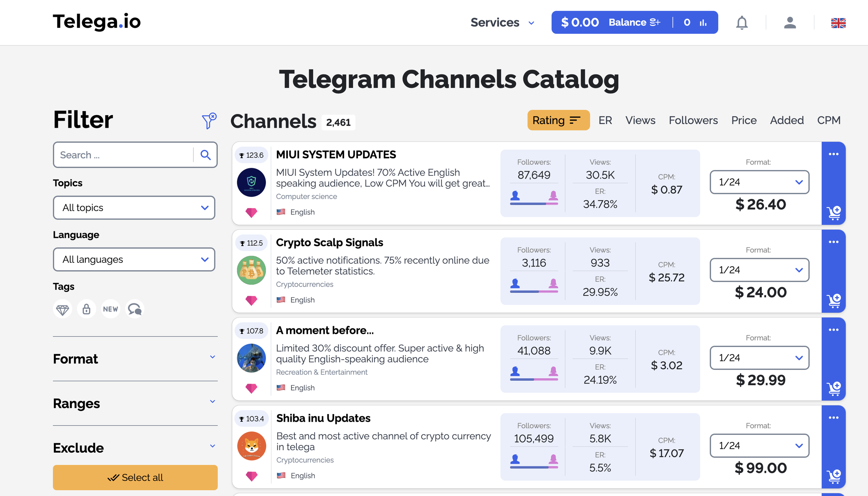Expand the Ranges filter section

pyautogui.click(x=134, y=403)
